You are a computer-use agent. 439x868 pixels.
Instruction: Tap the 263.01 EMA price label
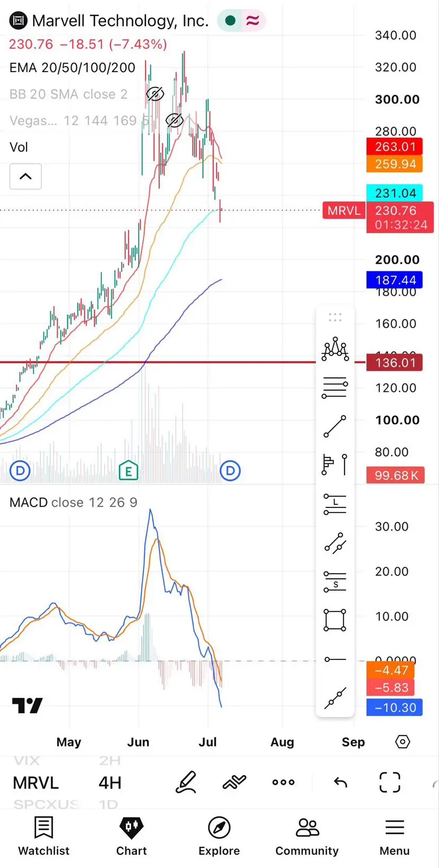point(394,147)
